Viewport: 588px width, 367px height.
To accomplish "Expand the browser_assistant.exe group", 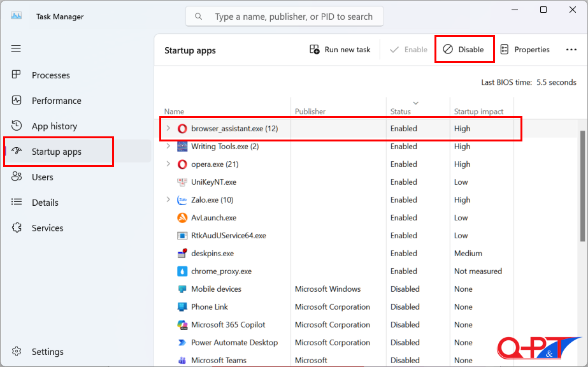I will 168,129.
